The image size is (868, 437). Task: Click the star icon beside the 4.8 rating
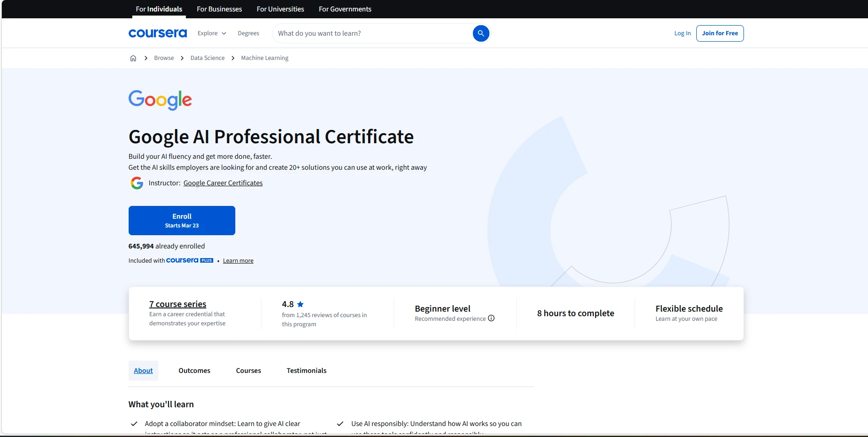[300, 304]
